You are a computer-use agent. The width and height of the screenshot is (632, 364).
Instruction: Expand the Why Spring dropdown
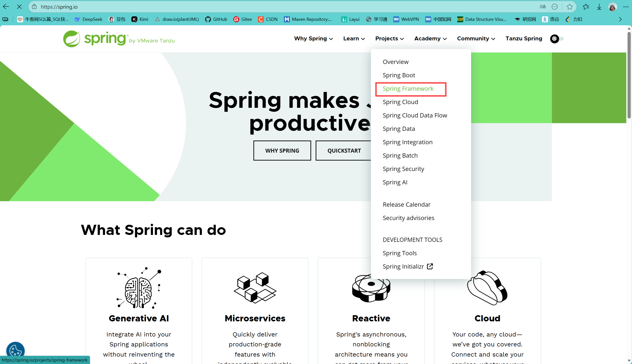click(x=313, y=38)
